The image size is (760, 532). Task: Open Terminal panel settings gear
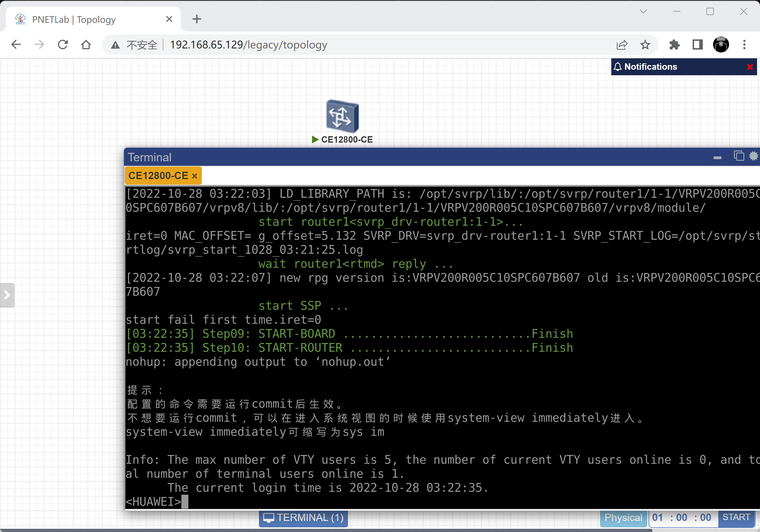click(x=754, y=155)
